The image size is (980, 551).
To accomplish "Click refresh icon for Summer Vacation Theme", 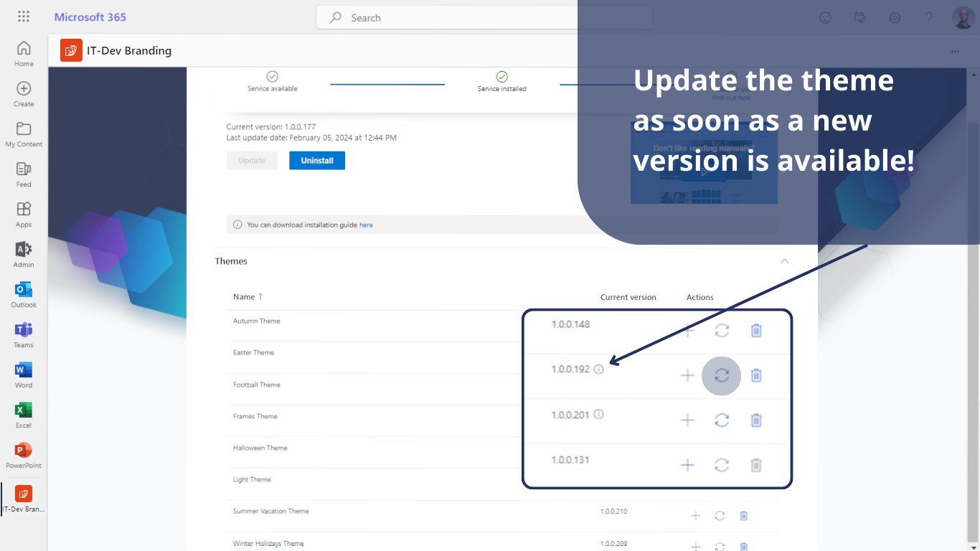I will [x=720, y=515].
